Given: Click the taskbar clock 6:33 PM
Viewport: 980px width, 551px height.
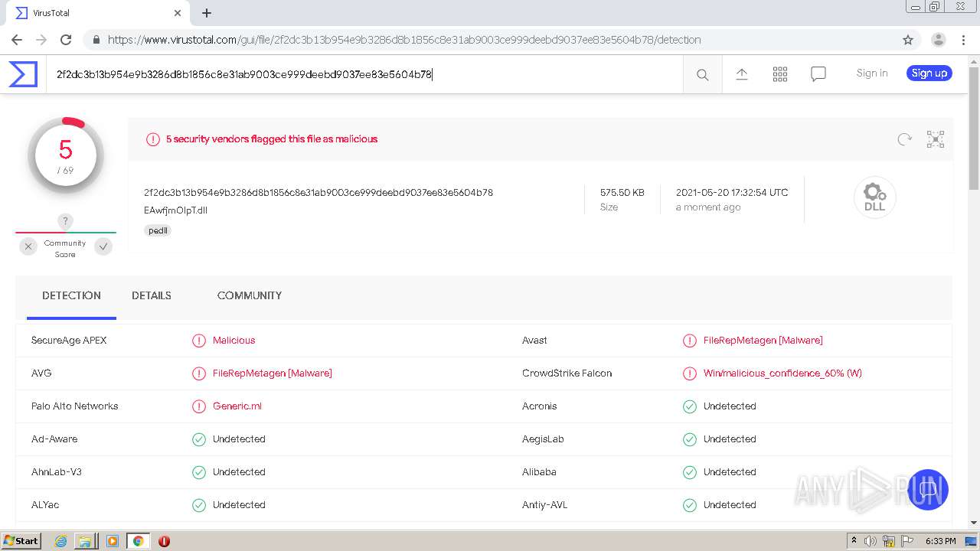Looking at the screenshot, I should click(940, 541).
